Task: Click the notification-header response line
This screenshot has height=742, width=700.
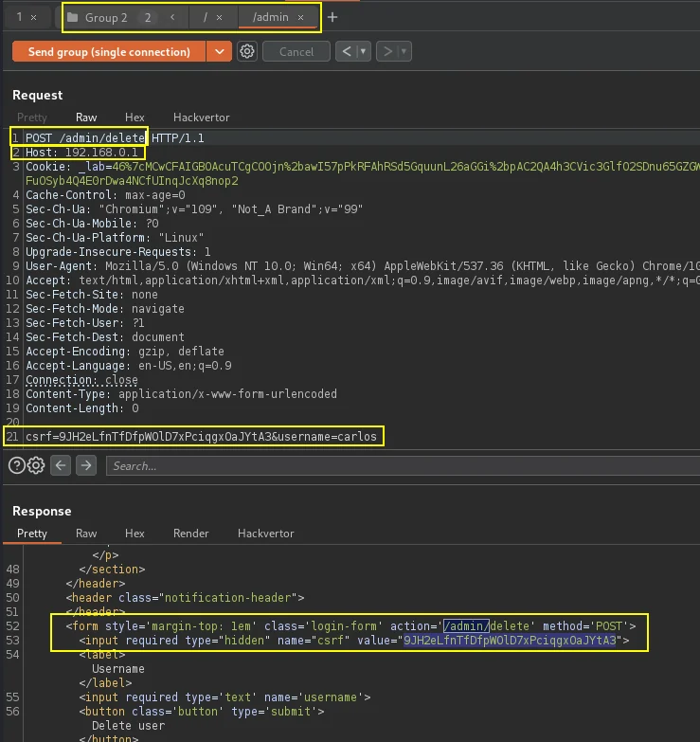Action: (185, 598)
